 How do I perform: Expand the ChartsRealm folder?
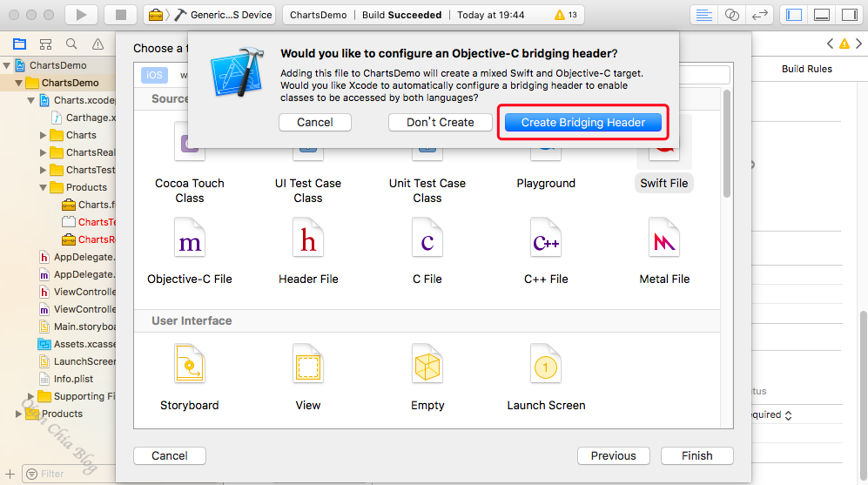click(44, 152)
